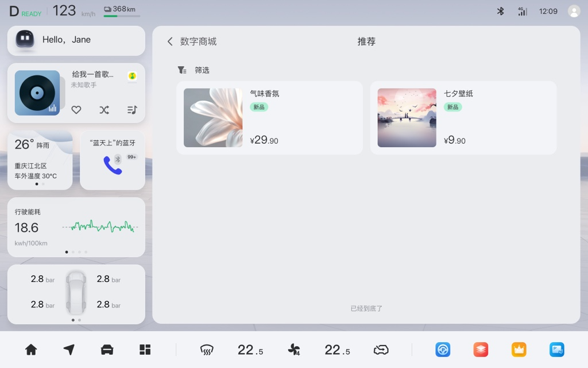The image size is (588, 368).
Task: Open the 气味香氛 product card thumbnail
Action: pos(213,117)
